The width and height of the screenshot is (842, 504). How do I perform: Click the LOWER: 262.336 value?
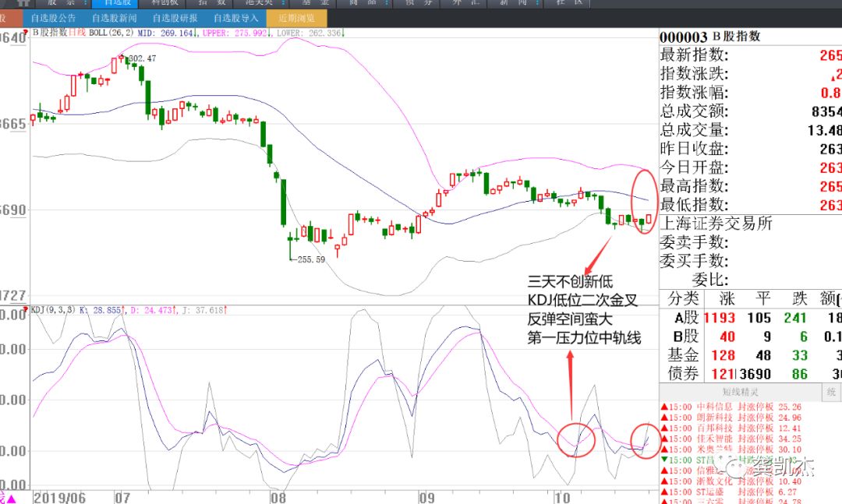310,33
